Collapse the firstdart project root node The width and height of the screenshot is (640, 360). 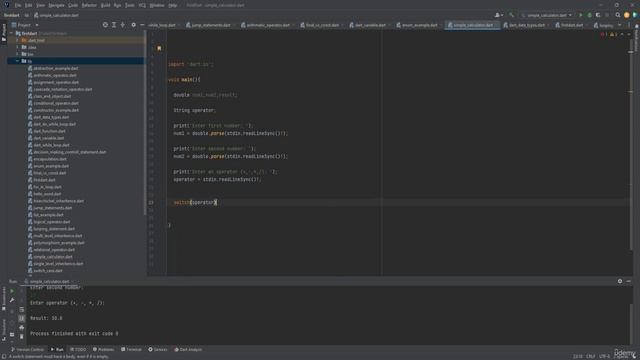(x=12, y=33)
